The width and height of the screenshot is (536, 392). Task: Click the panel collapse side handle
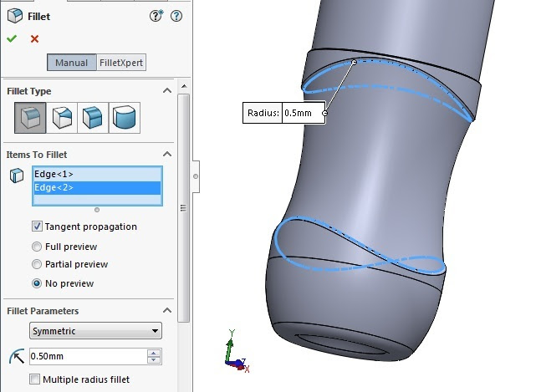(196, 176)
